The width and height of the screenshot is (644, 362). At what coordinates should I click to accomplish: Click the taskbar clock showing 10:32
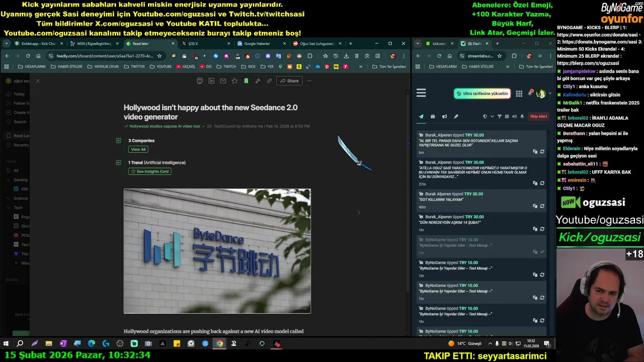(x=531, y=344)
